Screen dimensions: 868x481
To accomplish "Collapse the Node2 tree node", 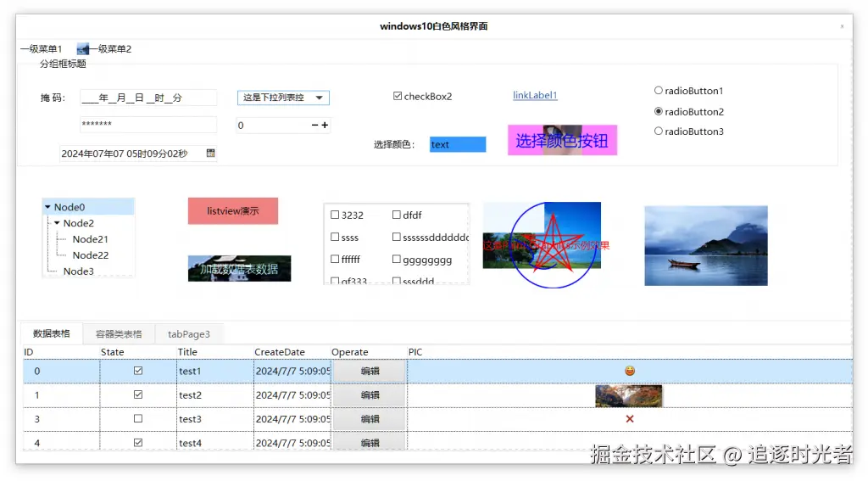I will click(x=57, y=223).
